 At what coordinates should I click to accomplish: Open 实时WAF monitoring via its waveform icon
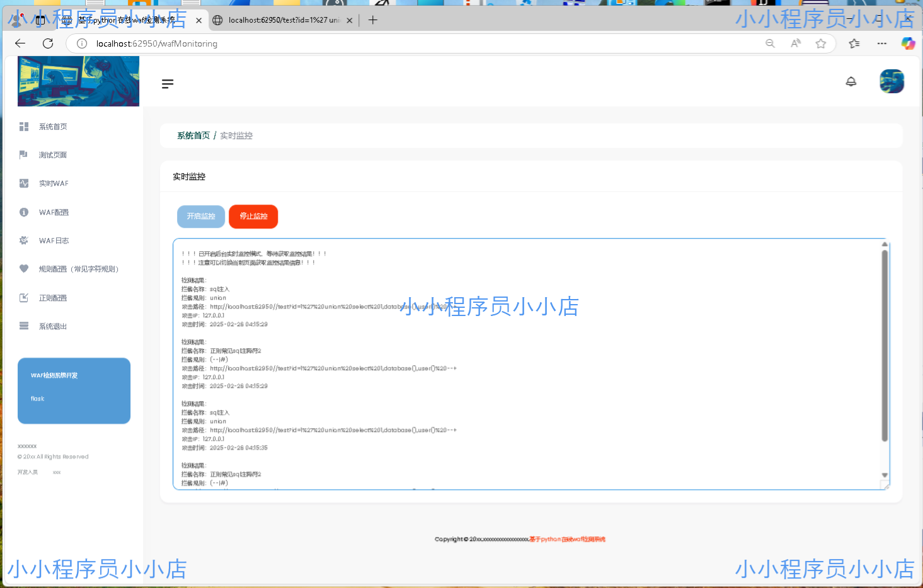[x=23, y=183]
